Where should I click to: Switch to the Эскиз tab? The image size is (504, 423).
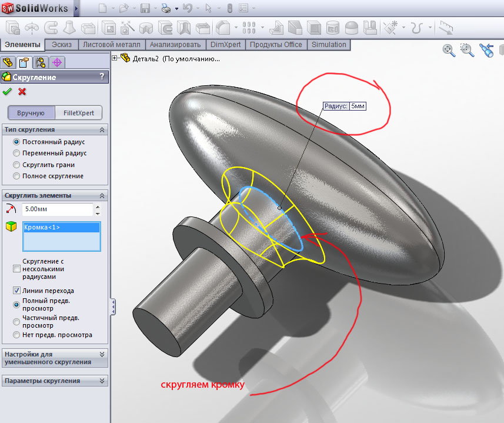tap(62, 45)
